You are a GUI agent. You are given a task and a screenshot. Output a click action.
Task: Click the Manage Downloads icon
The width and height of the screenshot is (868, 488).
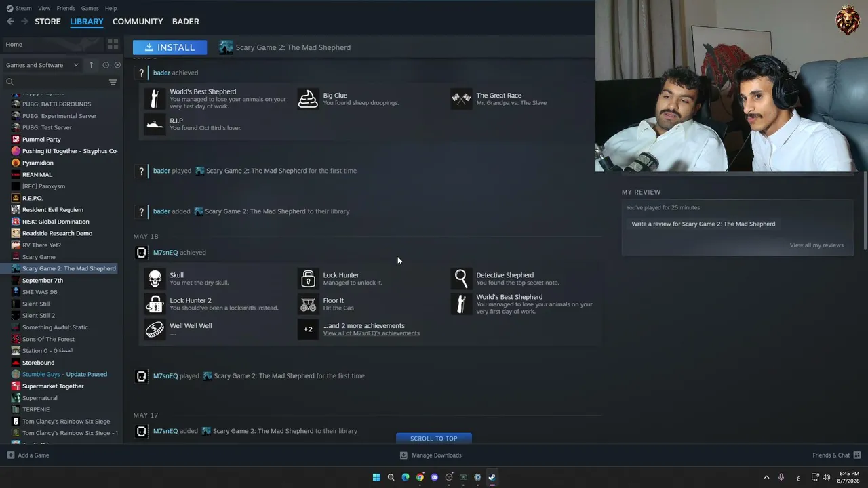coord(403,455)
